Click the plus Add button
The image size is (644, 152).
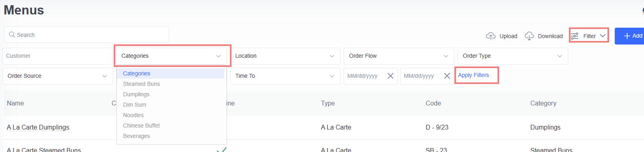tap(630, 36)
